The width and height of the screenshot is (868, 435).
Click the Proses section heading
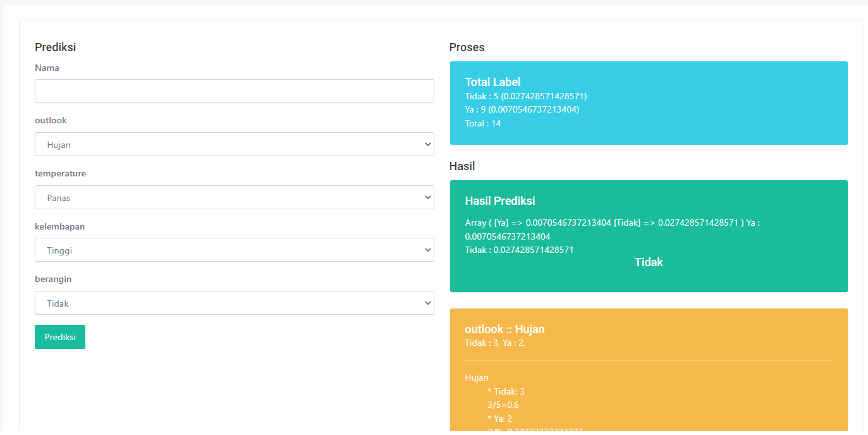[x=467, y=47]
